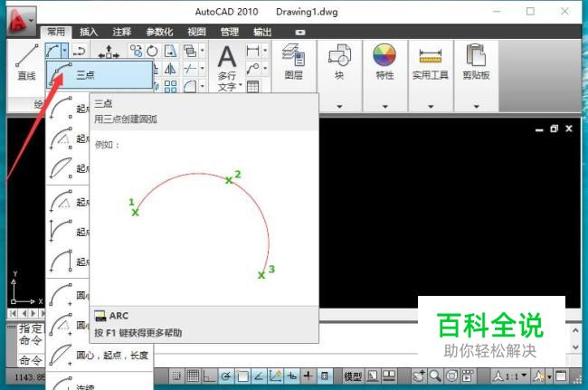588x390 pixels.
Task: Select the Copy tool icon
Action: pyautogui.click(x=136, y=51)
